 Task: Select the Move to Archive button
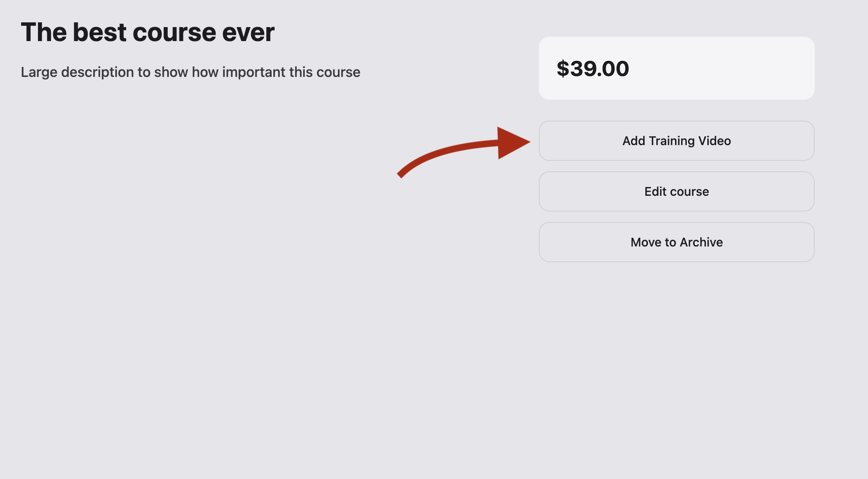click(676, 242)
